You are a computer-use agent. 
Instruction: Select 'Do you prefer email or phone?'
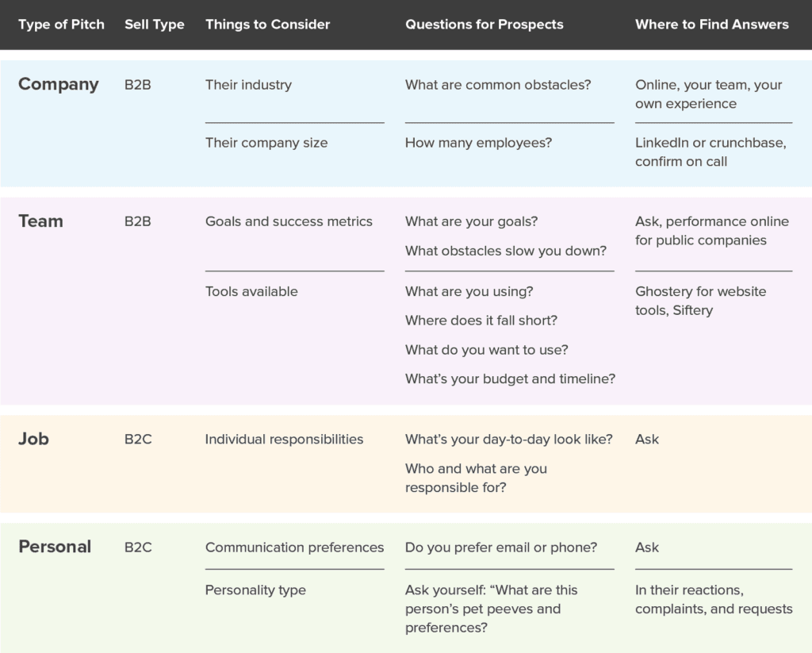pyautogui.click(x=500, y=547)
